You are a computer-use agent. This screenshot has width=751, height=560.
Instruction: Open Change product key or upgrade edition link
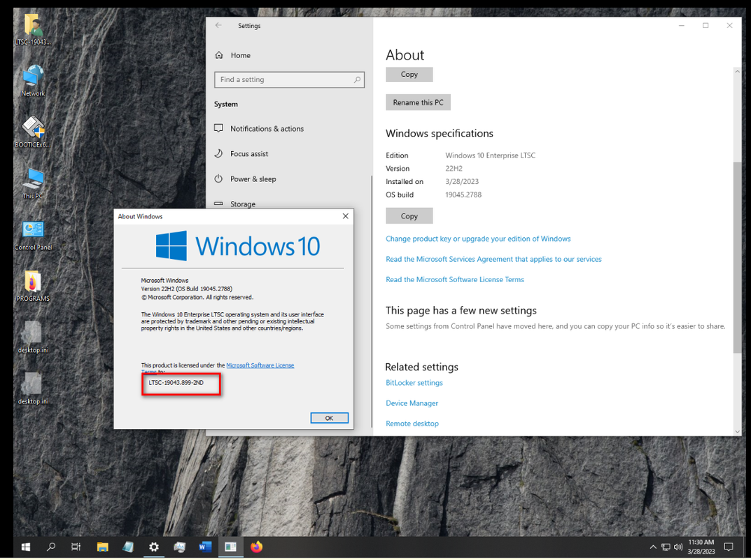(478, 239)
